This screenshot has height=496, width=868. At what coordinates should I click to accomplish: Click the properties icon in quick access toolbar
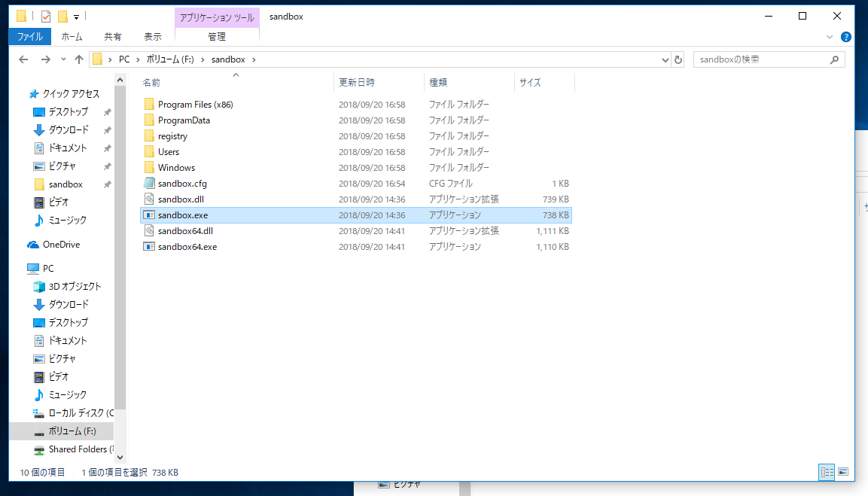pos(46,17)
